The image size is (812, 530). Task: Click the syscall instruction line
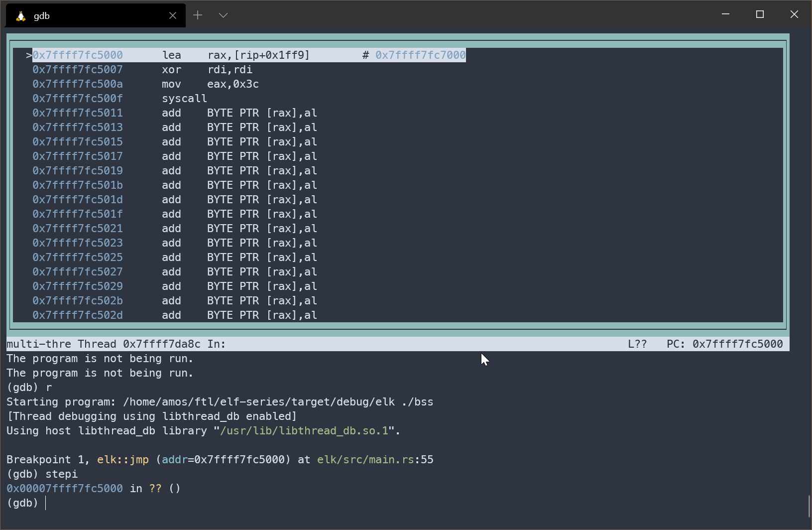point(184,99)
